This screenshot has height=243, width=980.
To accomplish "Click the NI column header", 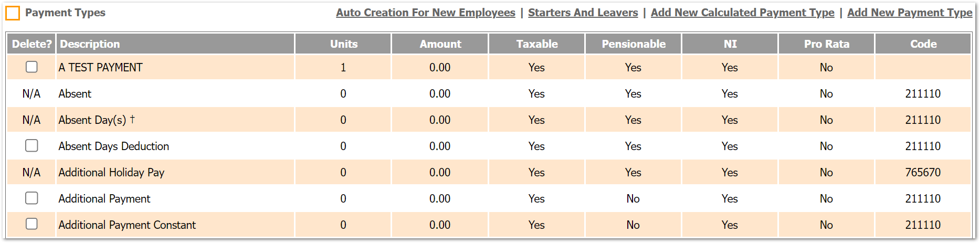I will [730, 44].
